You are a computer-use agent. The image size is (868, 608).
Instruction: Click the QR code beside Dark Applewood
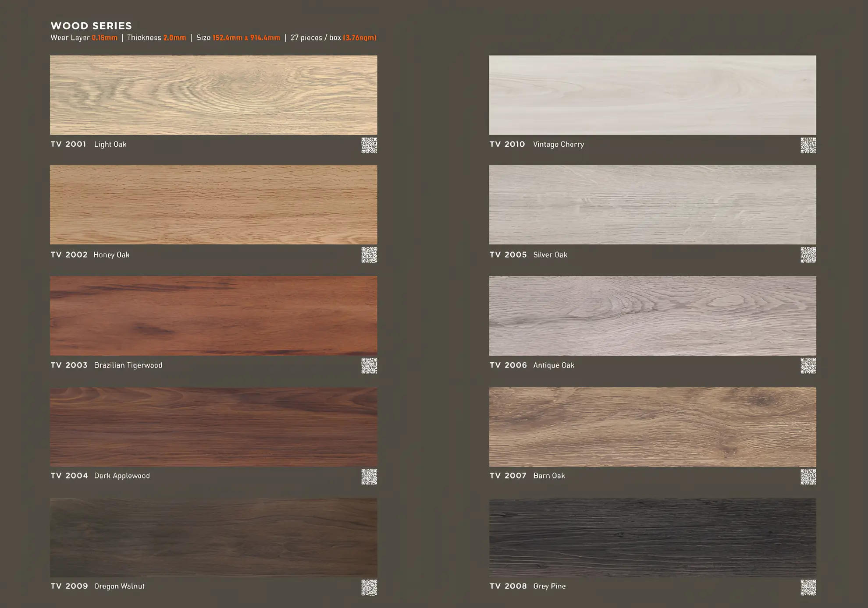[x=369, y=477]
